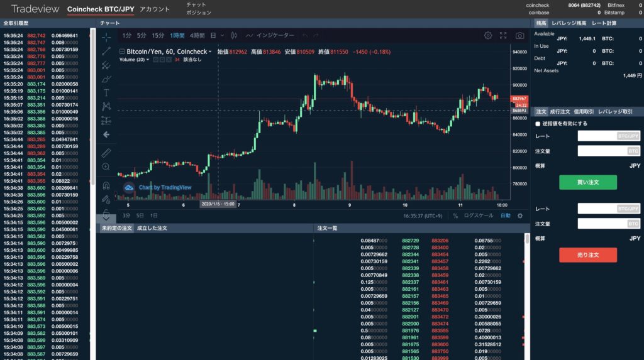Image resolution: width=644 pixels, height=360 pixels.
Task: Click the green 買い注文 button
Action: (587, 182)
